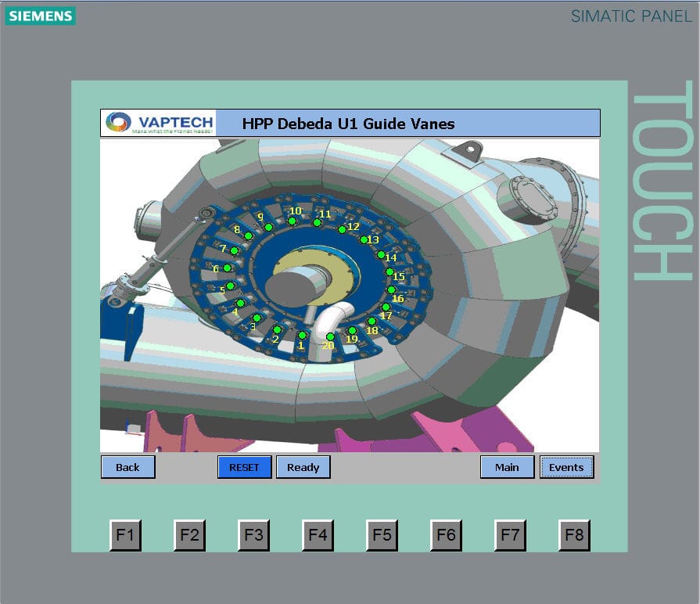Viewport: 700px width, 604px height.
Task: Select guide vane 1 status indicator
Action: (301, 335)
